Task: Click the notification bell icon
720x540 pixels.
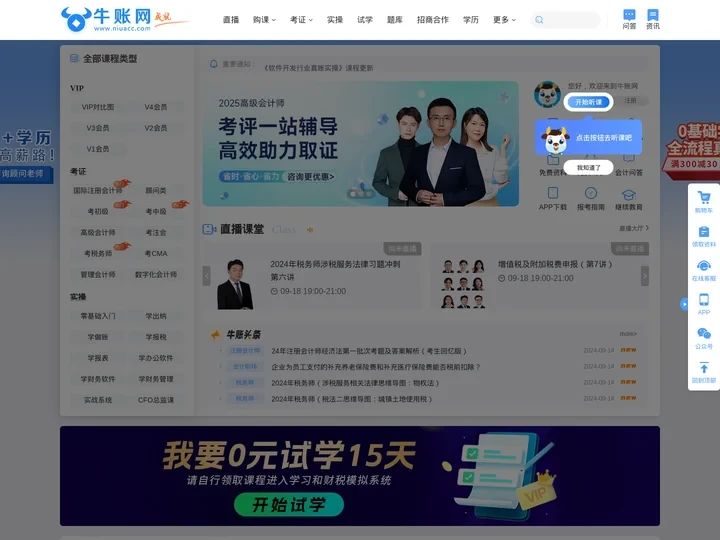Action: pos(214,64)
